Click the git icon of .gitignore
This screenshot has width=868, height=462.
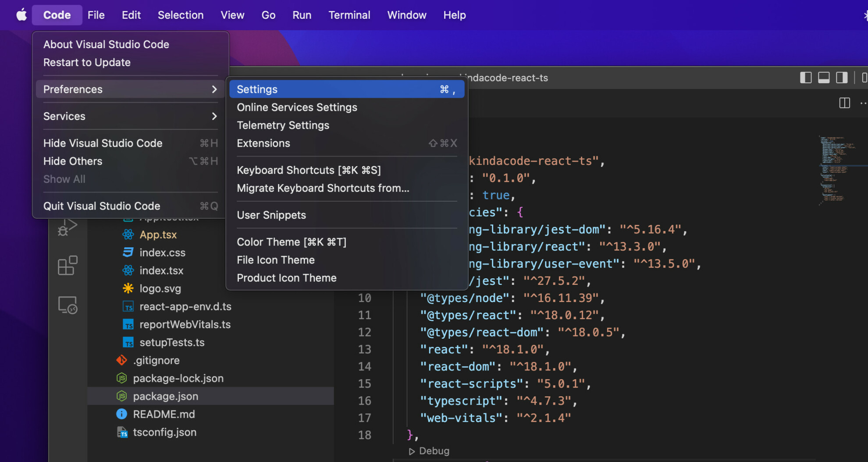121,360
